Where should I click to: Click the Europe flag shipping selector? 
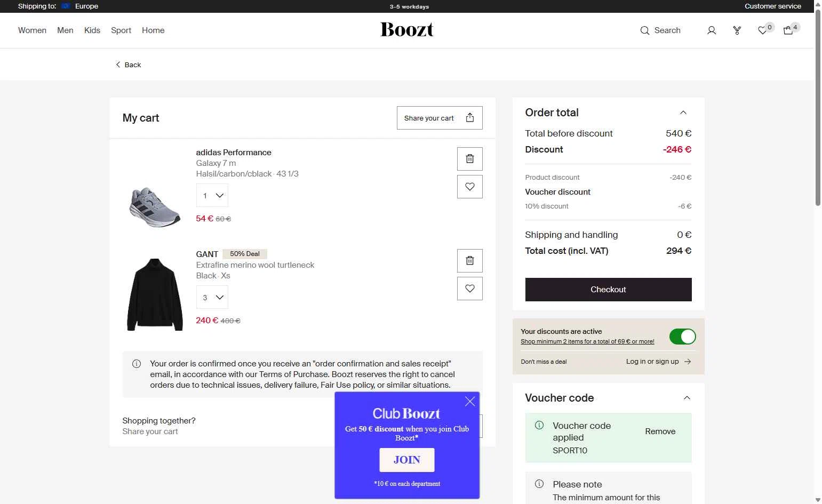tap(66, 6)
